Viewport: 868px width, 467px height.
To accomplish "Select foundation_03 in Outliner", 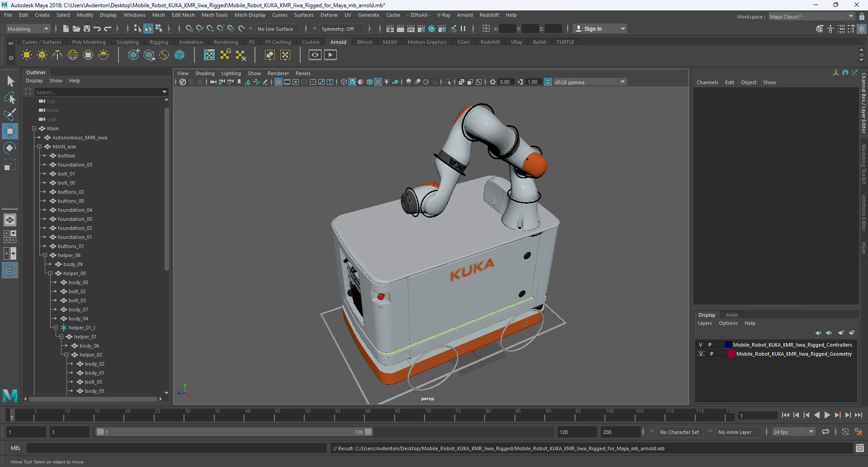I will coord(75,165).
